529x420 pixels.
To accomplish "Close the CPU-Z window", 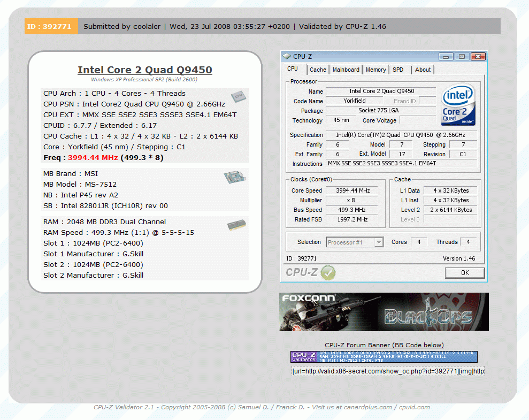I will coord(478,56).
